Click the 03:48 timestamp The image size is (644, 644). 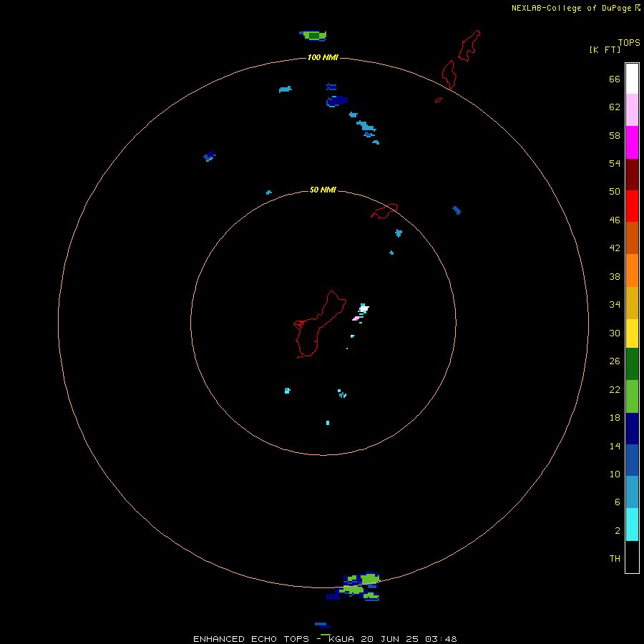[x=441, y=639]
